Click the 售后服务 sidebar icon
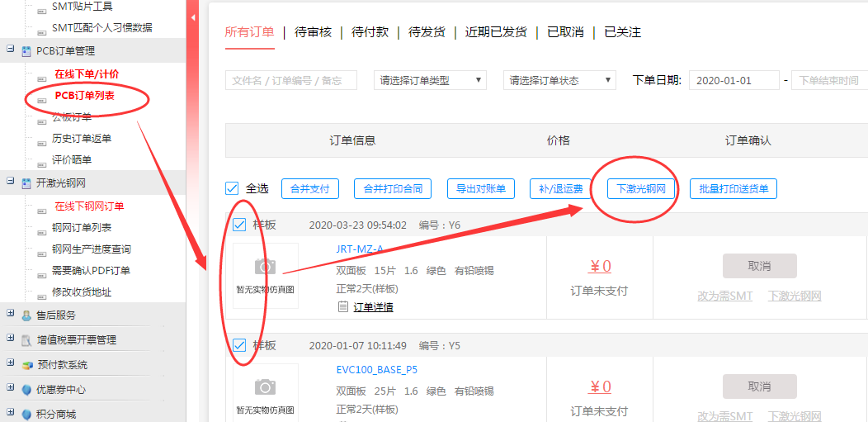Screen dimensions: 868x422 click(x=26, y=315)
